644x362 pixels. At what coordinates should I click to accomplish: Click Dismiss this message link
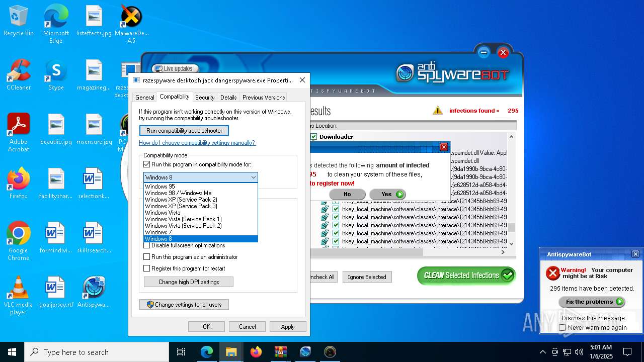coord(593,318)
